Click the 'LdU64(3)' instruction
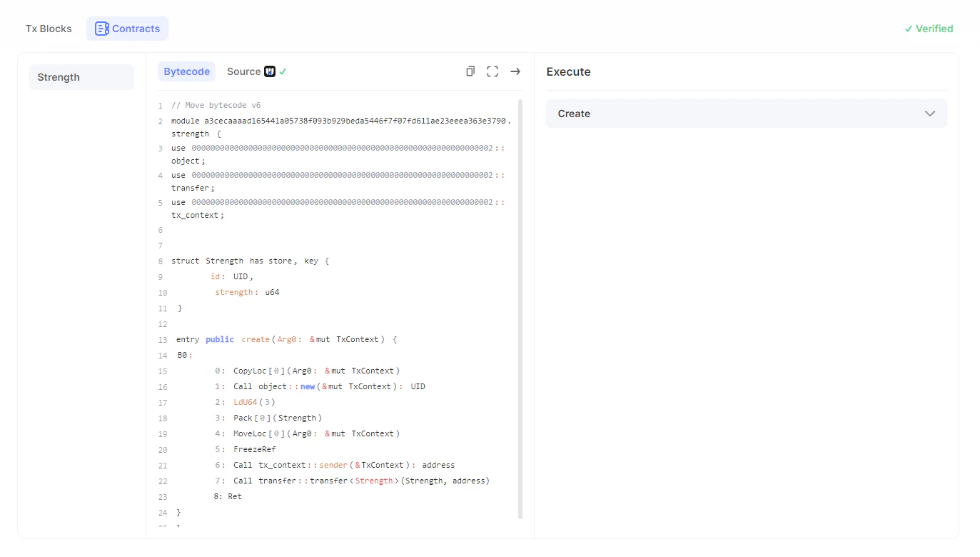This screenshot has height=557, width=980. tap(245, 402)
